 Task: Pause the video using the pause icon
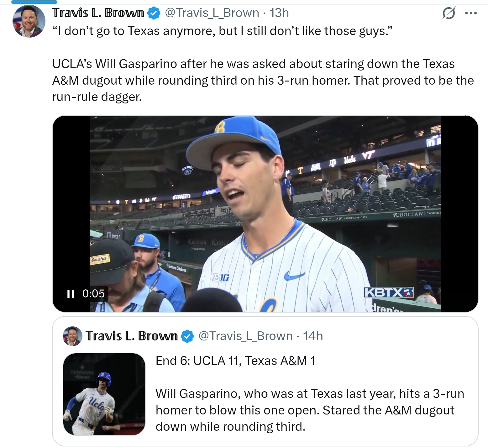tap(71, 294)
